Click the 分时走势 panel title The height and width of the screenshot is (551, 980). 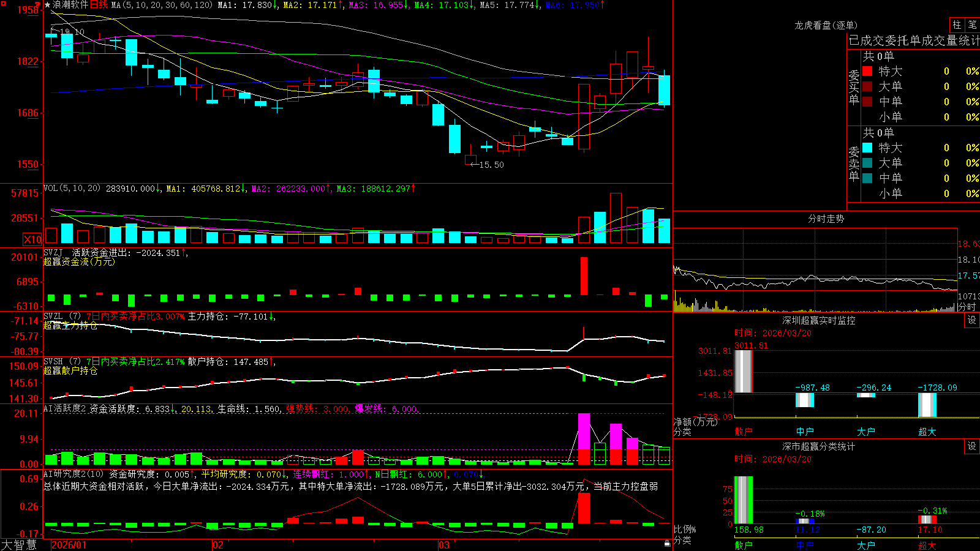(826, 219)
